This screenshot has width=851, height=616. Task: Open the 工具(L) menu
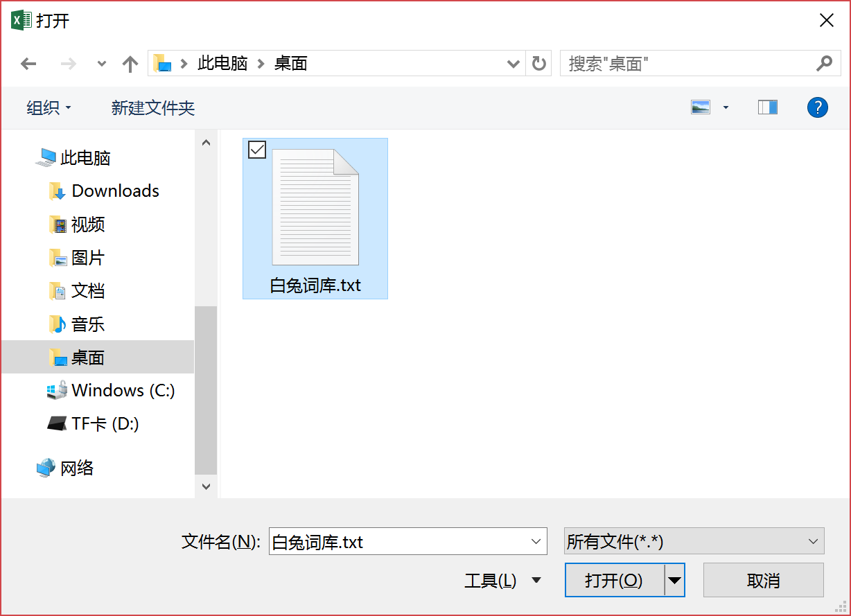click(502, 580)
